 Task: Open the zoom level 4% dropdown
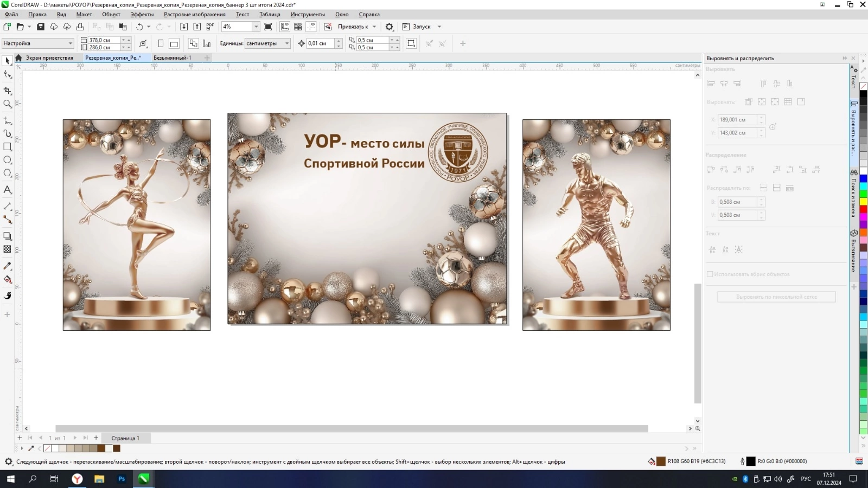click(x=256, y=27)
